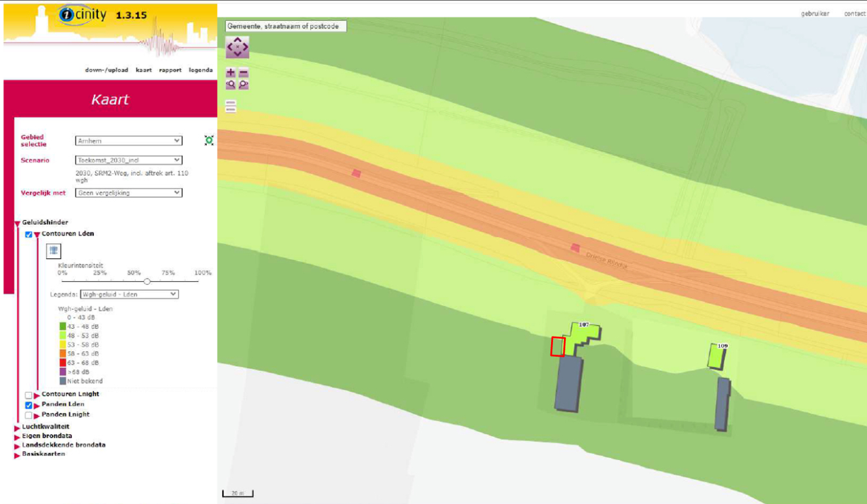Click the Kaart panel heading
This screenshot has width=867, height=504.
tap(110, 100)
